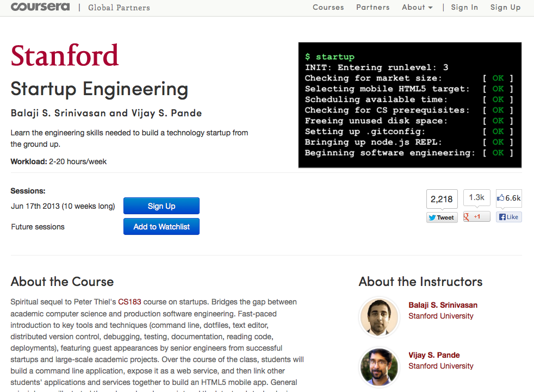Image resolution: width=534 pixels, height=392 pixels.
Task: Open the Courses menu item
Action: 328,8
